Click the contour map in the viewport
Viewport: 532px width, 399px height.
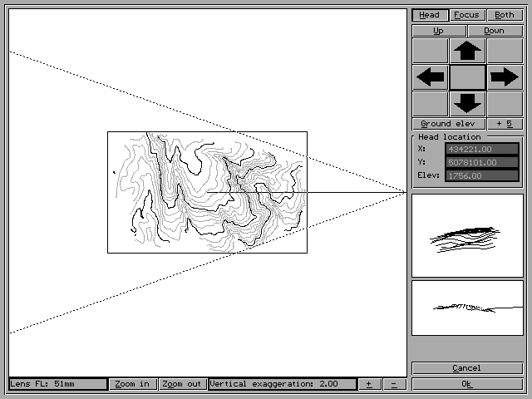tap(207, 192)
